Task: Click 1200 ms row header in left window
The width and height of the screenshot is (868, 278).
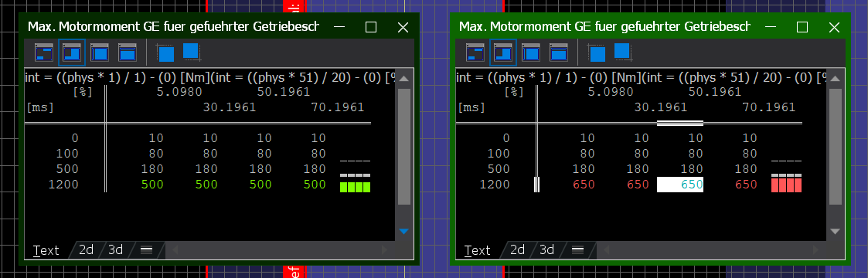Action: [63, 185]
